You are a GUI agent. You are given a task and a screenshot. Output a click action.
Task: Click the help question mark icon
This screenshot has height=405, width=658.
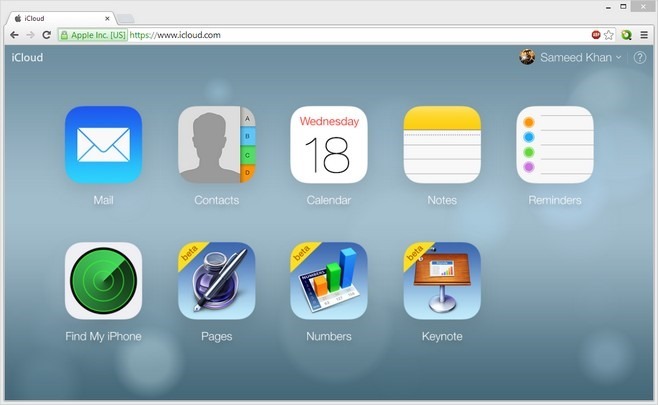point(640,57)
